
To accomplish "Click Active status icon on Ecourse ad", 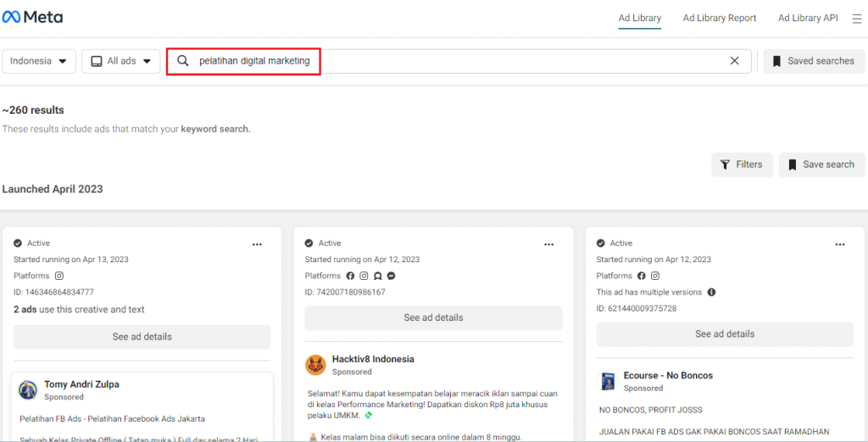I will pos(601,243).
